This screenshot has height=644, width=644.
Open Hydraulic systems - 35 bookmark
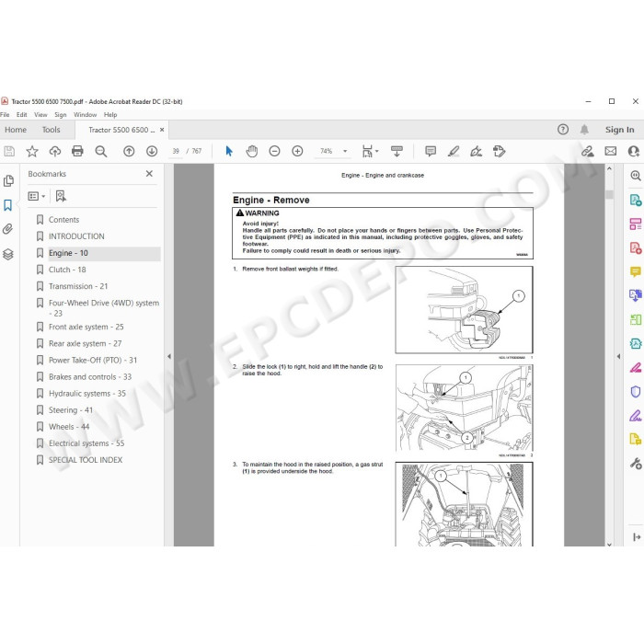87,394
